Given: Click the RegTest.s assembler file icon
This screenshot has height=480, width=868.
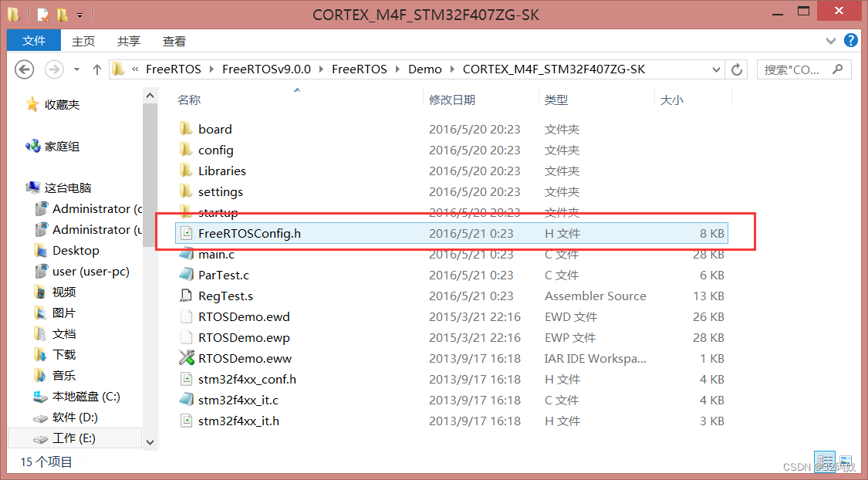Looking at the screenshot, I should point(186,296).
